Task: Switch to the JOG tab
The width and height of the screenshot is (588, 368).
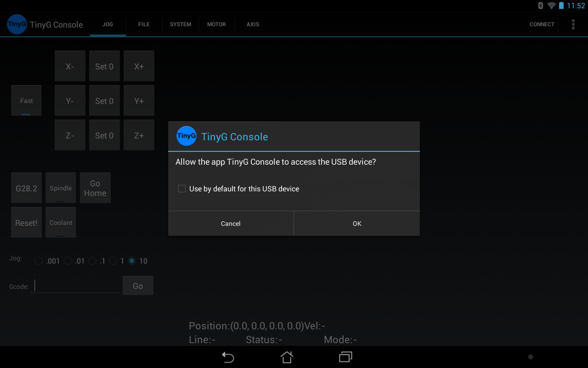Action: 108,24
